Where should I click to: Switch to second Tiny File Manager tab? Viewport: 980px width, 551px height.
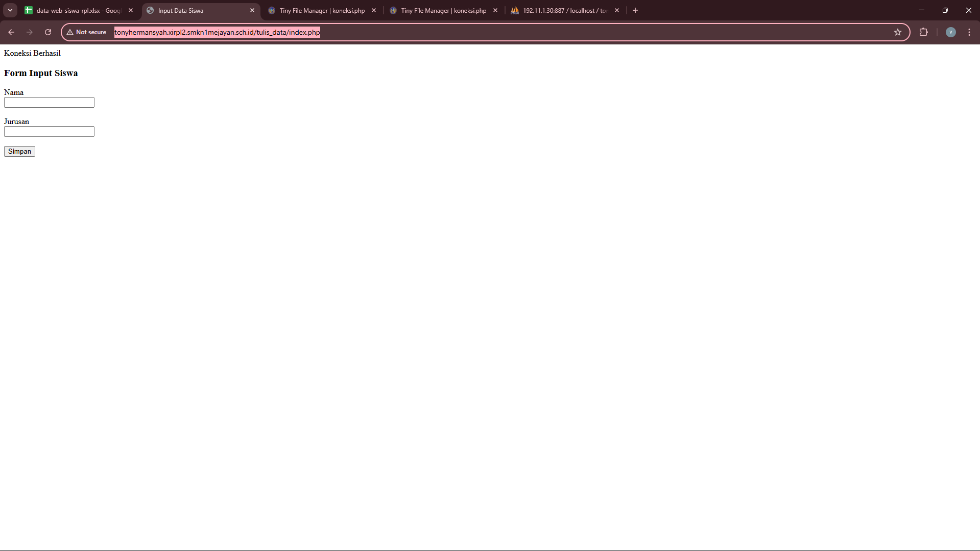coord(443,10)
